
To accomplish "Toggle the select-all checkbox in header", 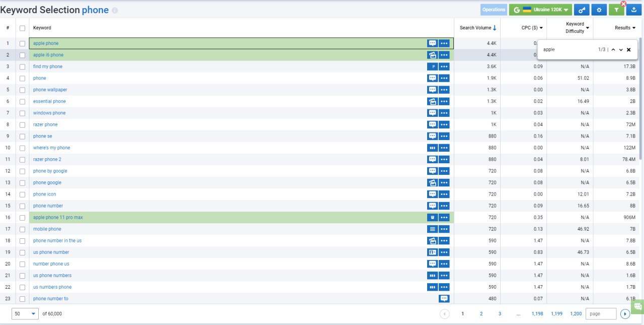I will point(22,28).
